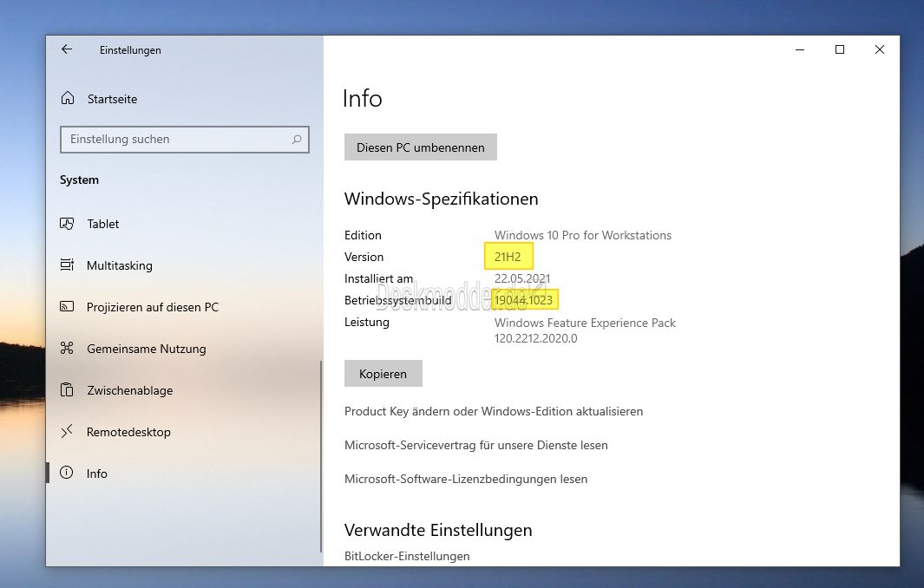924x588 pixels.
Task: Open Microsoft-Software-Lizenzbedingungen lesen link
Action: [466, 479]
